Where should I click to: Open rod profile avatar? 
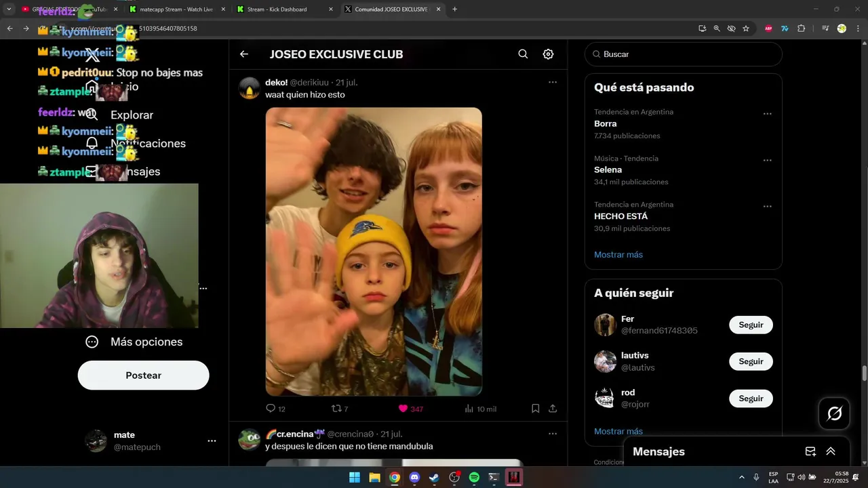(x=605, y=399)
